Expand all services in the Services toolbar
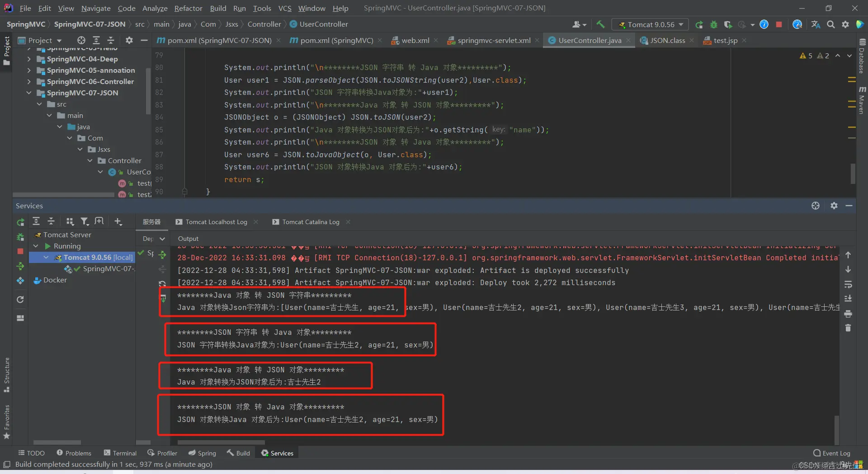Viewport: 868px width, 474px height. coord(36,221)
